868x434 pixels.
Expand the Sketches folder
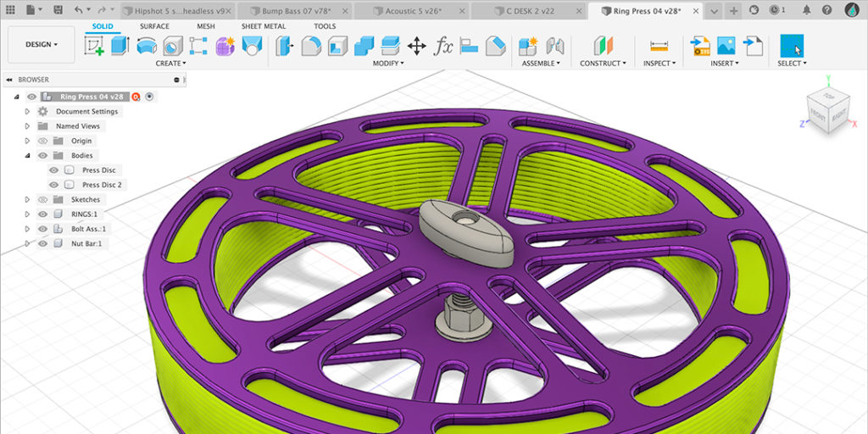[27, 199]
